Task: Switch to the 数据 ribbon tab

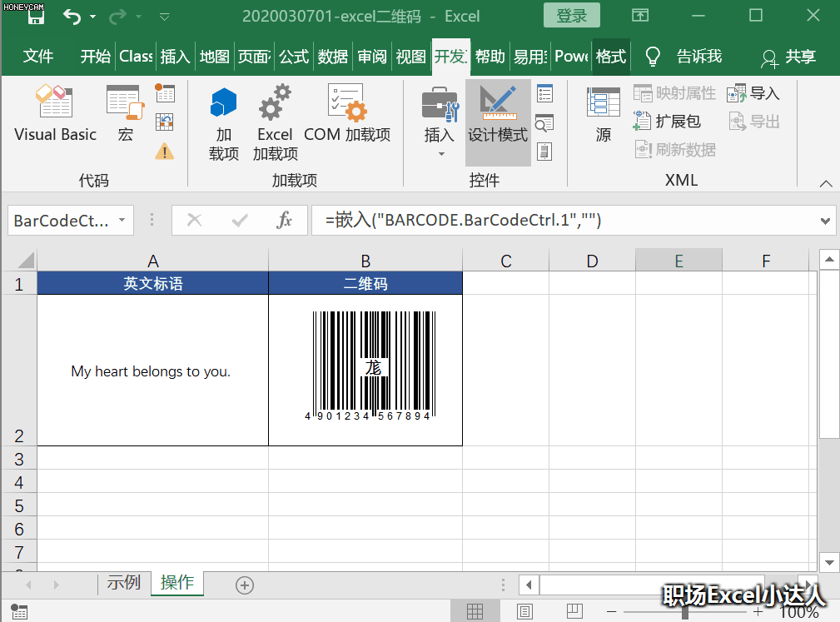Action: [x=333, y=56]
